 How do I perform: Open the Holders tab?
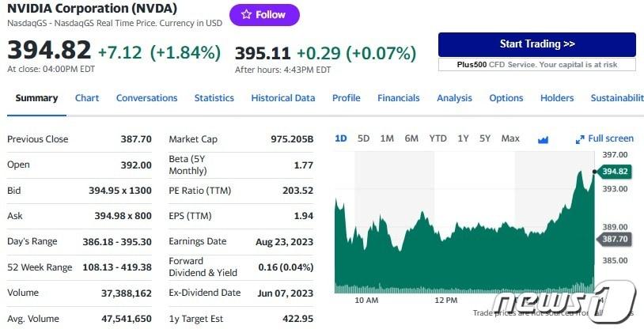click(x=557, y=98)
